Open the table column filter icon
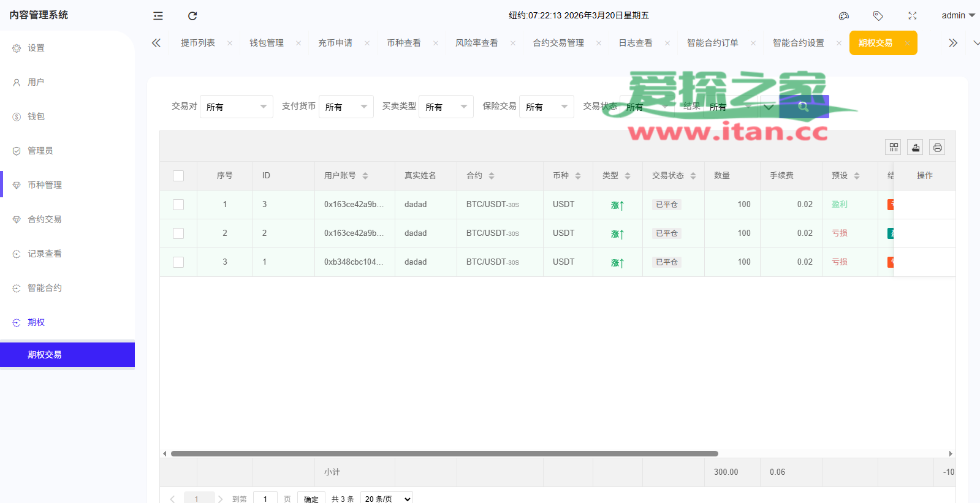Screen dimensions: 980x503 pos(894,147)
